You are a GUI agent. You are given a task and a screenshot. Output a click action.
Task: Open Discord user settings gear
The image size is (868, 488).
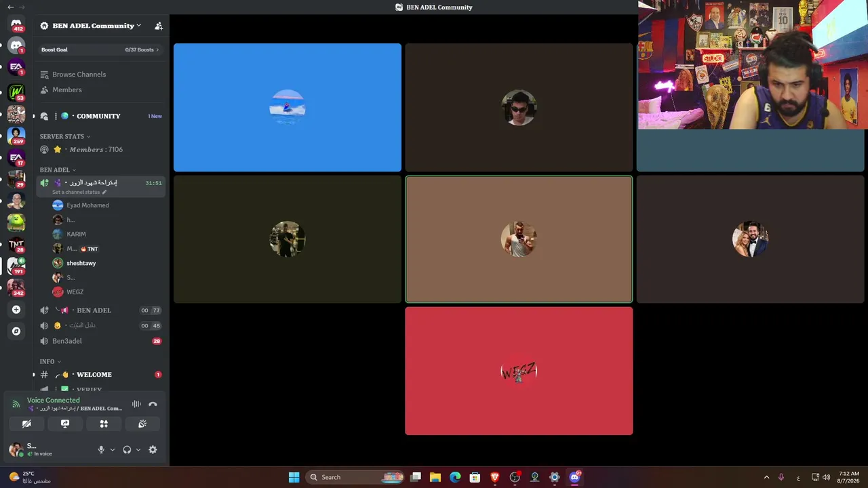(153, 449)
